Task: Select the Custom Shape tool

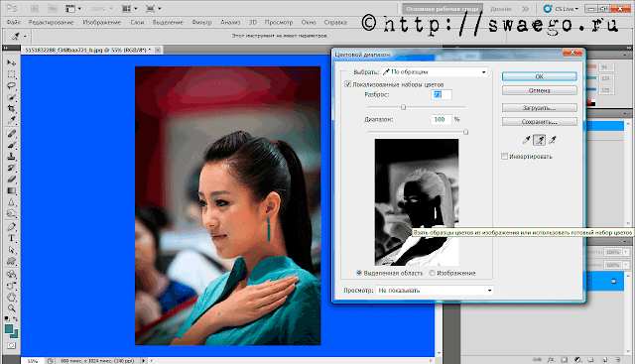Action: [11, 261]
